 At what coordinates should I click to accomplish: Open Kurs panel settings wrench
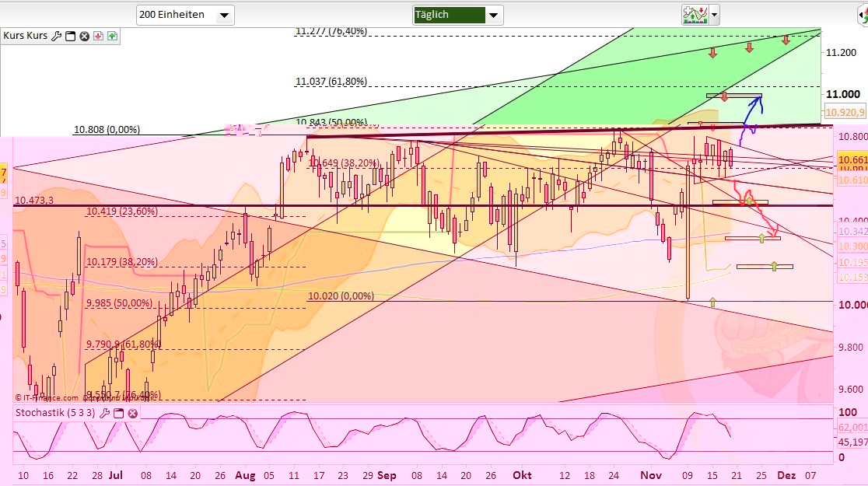(x=56, y=36)
